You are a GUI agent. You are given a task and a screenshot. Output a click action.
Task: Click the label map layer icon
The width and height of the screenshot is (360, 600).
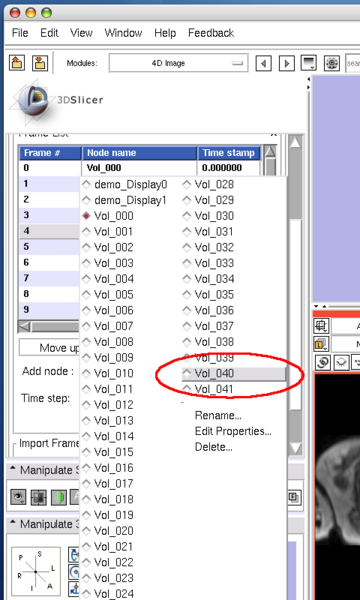pos(320,344)
